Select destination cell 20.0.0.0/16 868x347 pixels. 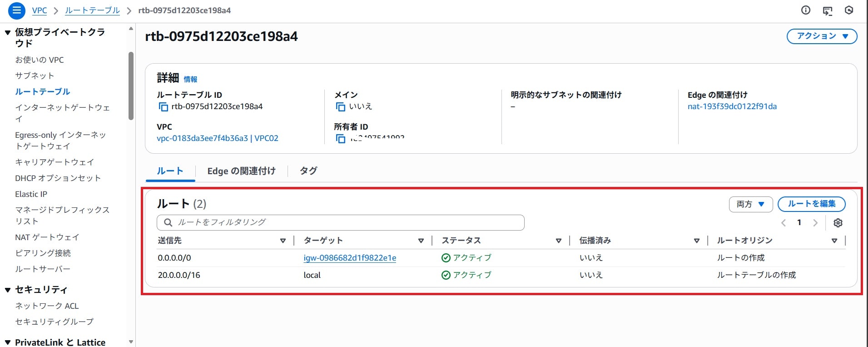[x=179, y=275]
